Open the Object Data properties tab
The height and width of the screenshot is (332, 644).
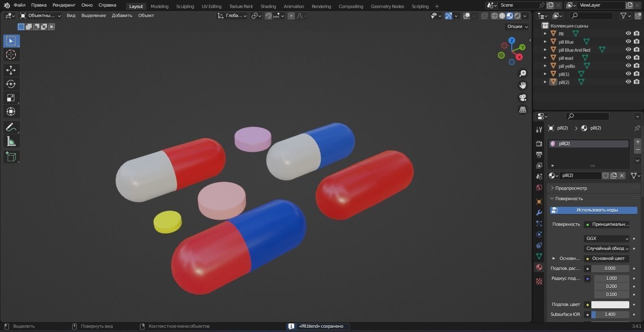pos(539,256)
